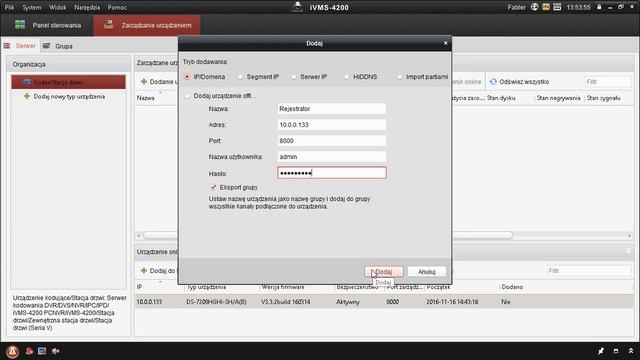Click the Port field with 8000
The image size is (640, 360).
tap(331, 140)
